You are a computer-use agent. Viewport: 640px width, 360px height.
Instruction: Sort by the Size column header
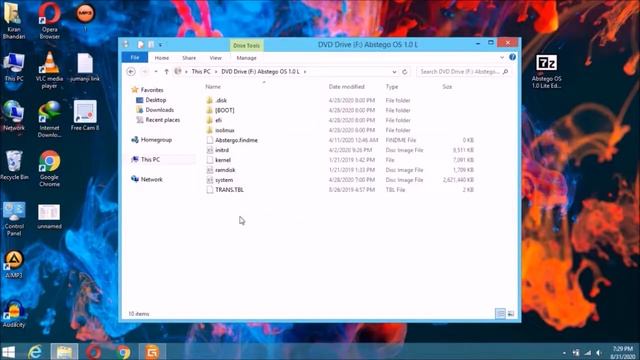447,87
